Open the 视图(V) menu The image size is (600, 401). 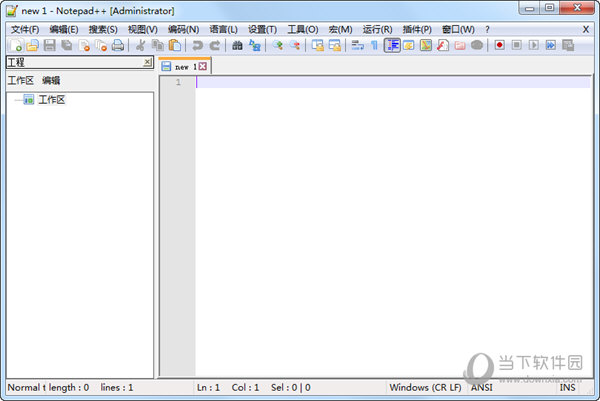pos(143,29)
